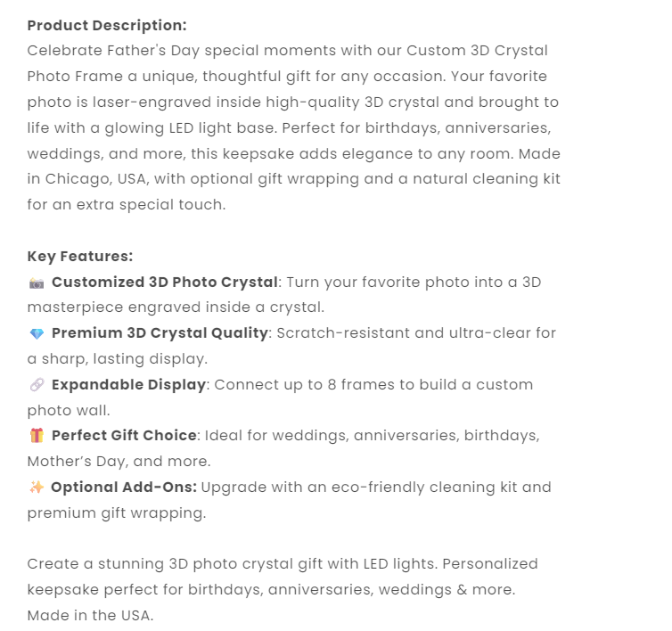Click the Expandable Display bold label

[x=129, y=385]
